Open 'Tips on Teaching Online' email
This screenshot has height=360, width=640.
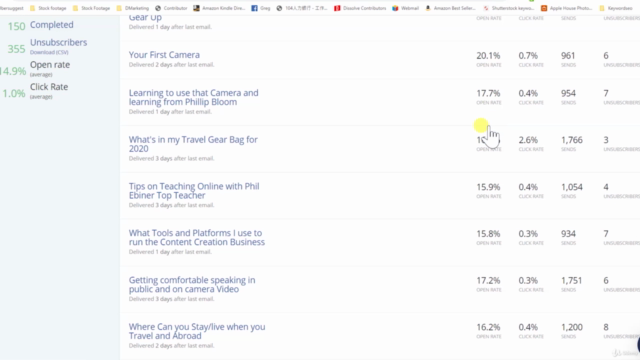(194, 191)
